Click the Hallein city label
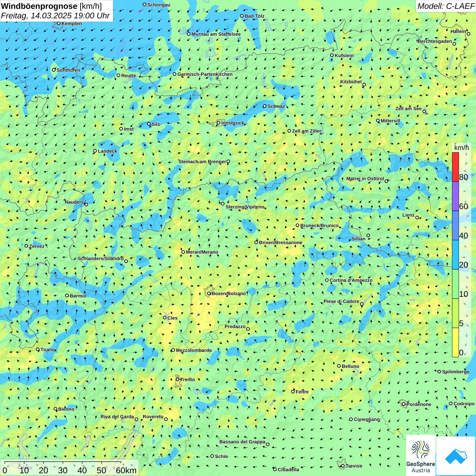The width and height of the screenshot is (476, 476). [x=458, y=31]
